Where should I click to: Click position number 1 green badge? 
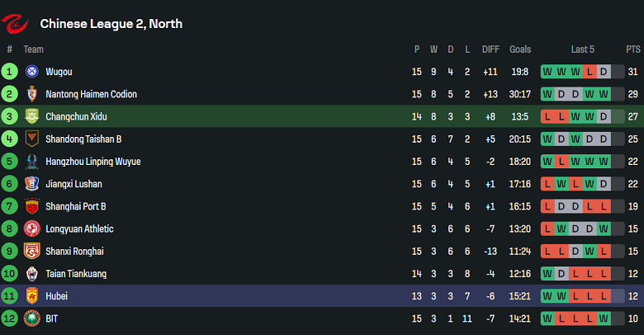coord(10,72)
